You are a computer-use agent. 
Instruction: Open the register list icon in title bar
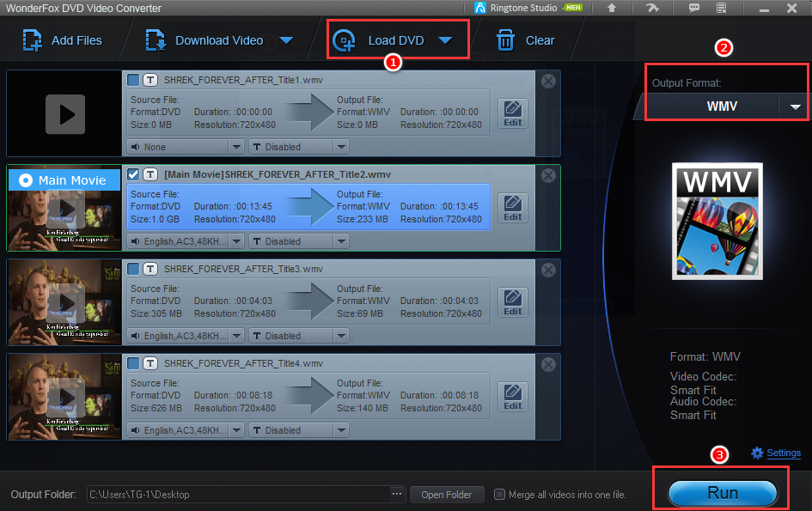pos(722,8)
